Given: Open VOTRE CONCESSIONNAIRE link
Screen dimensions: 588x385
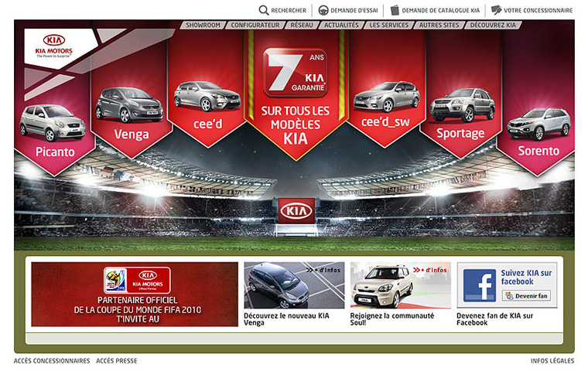Looking at the screenshot, I should [538, 11].
